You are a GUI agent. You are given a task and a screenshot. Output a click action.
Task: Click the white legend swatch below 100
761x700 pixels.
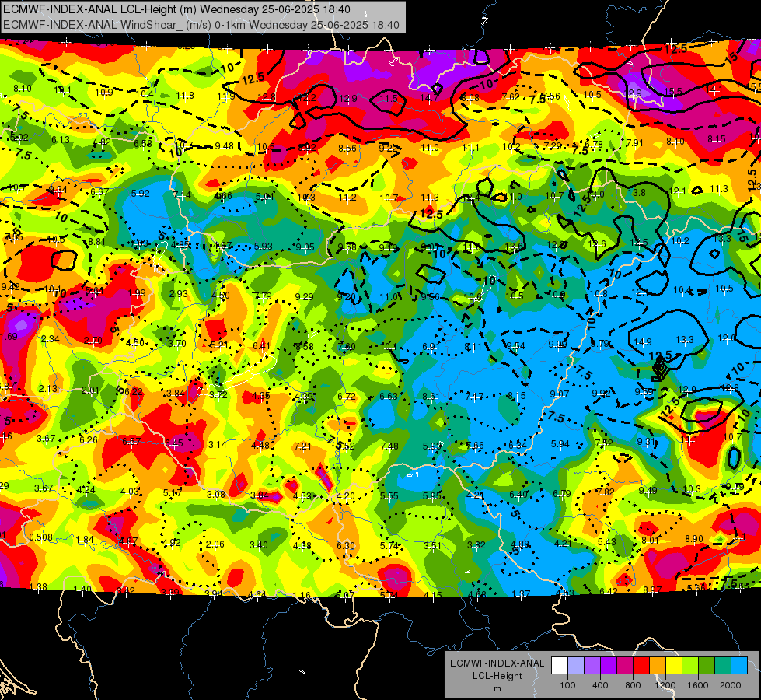[560, 665]
